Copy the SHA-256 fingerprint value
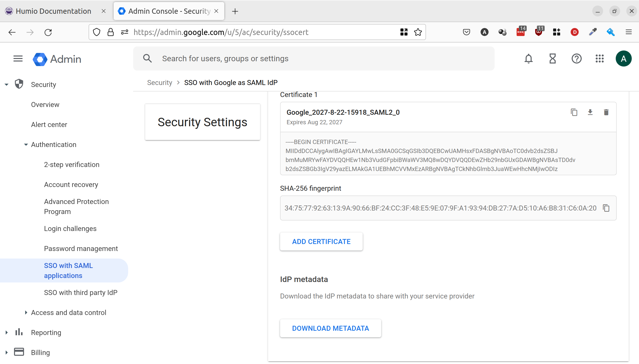Viewport: 639px width, 364px height. (606, 208)
